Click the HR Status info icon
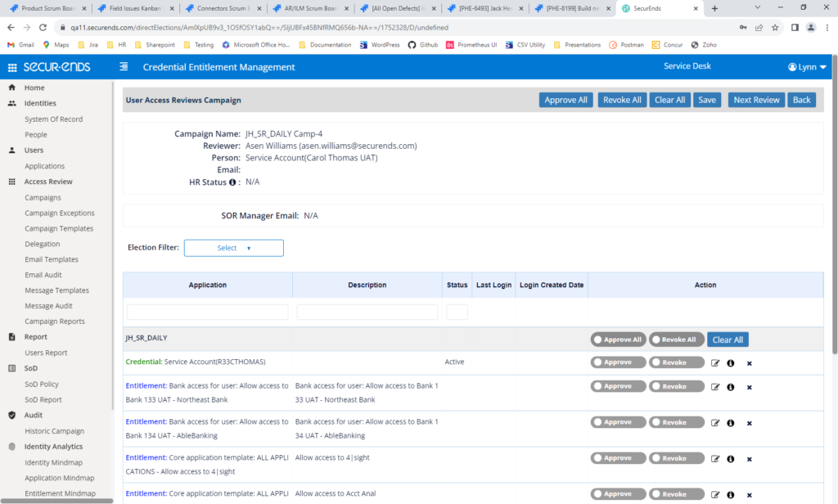The width and height of the screenshot is (838, 504). (x=232, y=182)
